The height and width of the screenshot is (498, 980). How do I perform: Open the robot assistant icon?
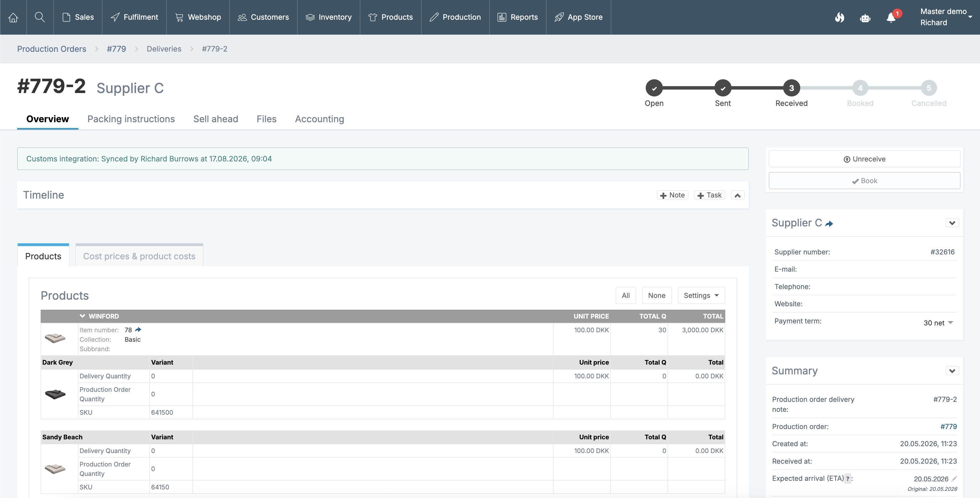pos(865,18)
